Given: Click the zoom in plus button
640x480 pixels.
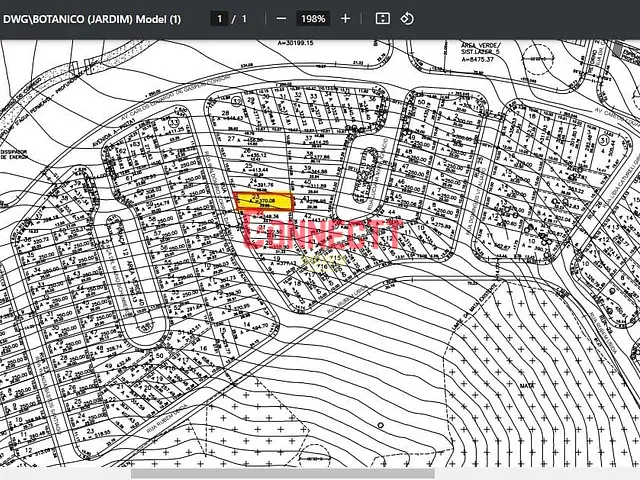Looking at the screenshot, I should (x=345, y=19).
